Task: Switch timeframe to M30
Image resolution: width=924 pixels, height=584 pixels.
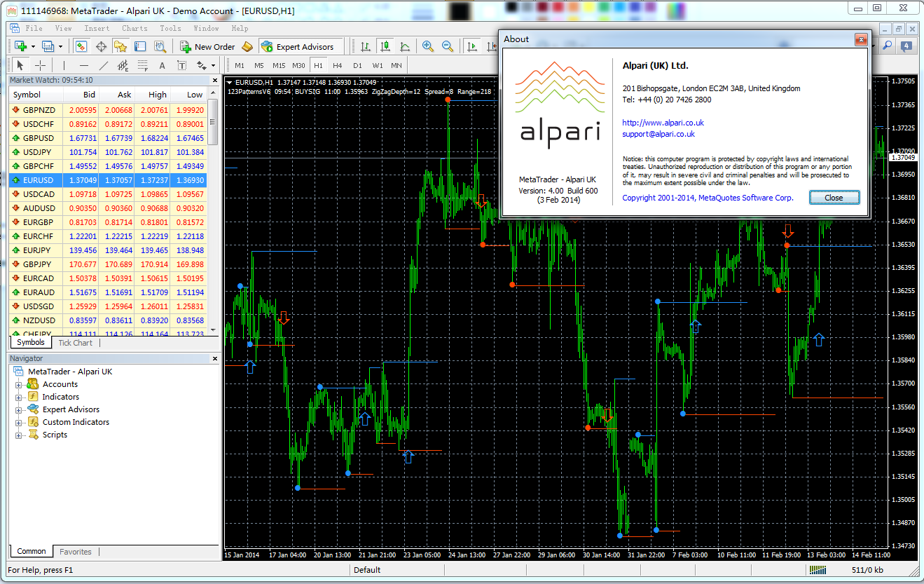Action: click(298, 65)
